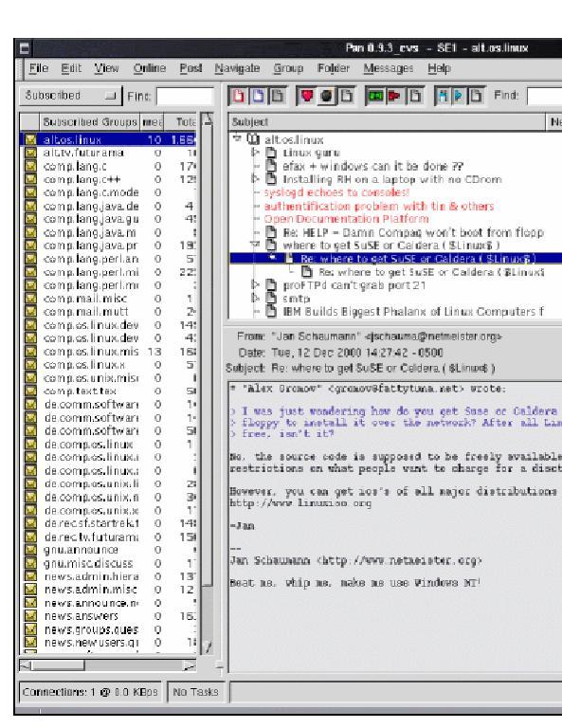562x728 pixels.
Task: Expand the 'Linux guru' thread
Action: point(255,153)
